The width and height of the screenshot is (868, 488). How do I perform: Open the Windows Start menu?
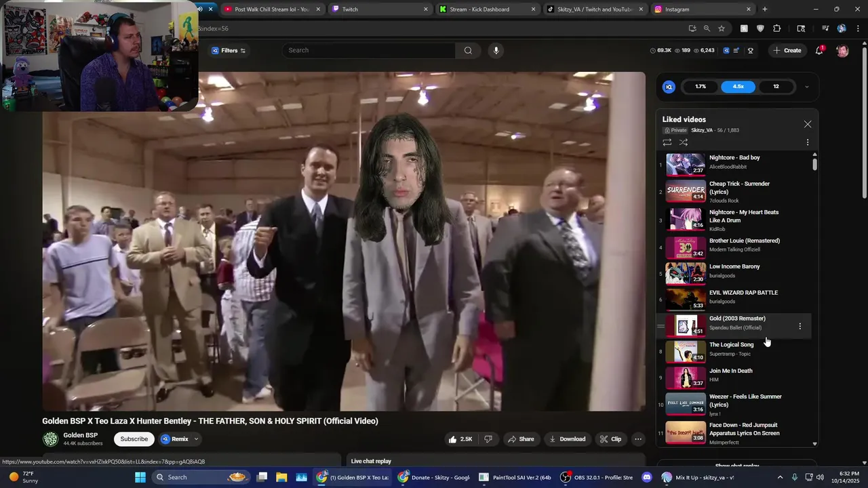[x=140, y=477]
